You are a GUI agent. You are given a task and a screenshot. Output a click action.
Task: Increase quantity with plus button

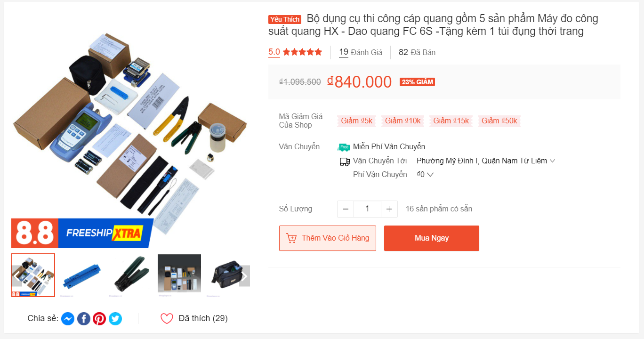[x=389, y=209]
